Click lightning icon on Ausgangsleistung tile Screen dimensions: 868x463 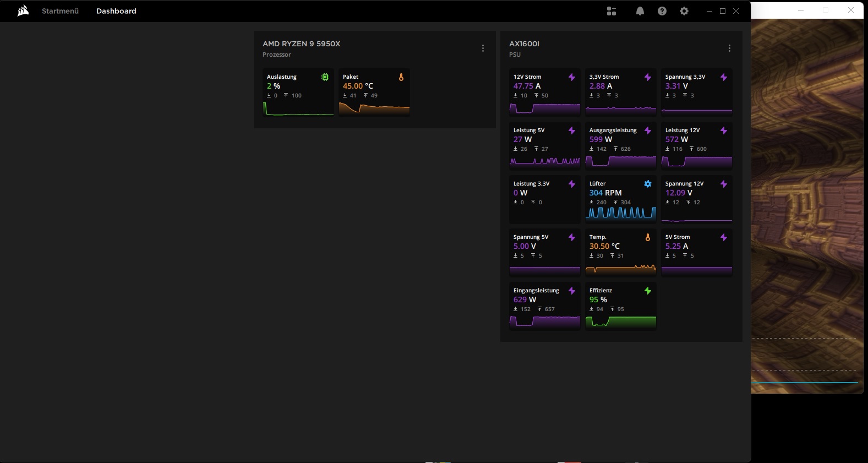pos(648,130)
